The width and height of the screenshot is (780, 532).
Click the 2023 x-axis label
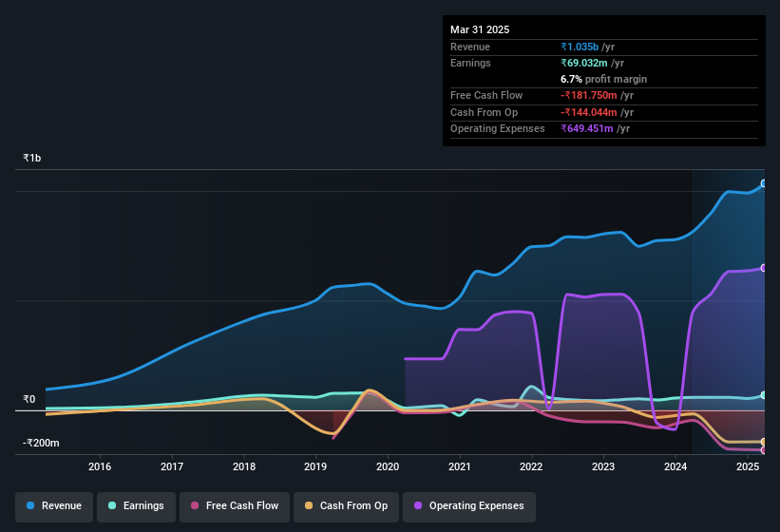[603, 466]
